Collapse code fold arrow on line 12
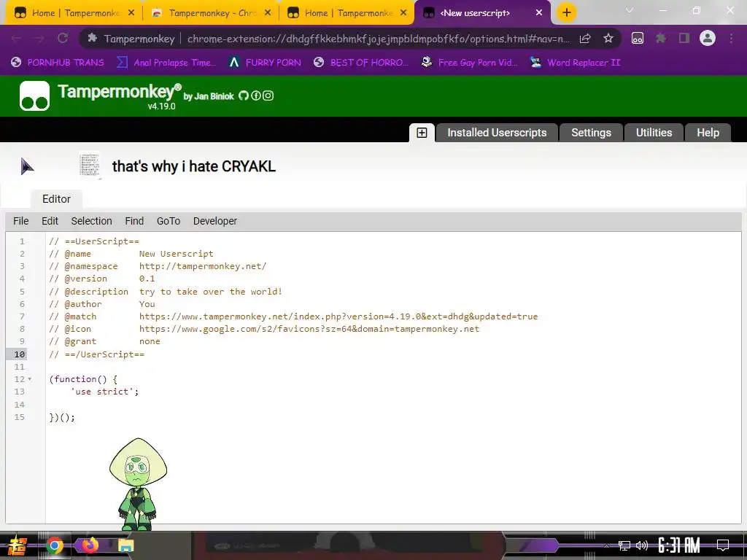 click(29, 379)
